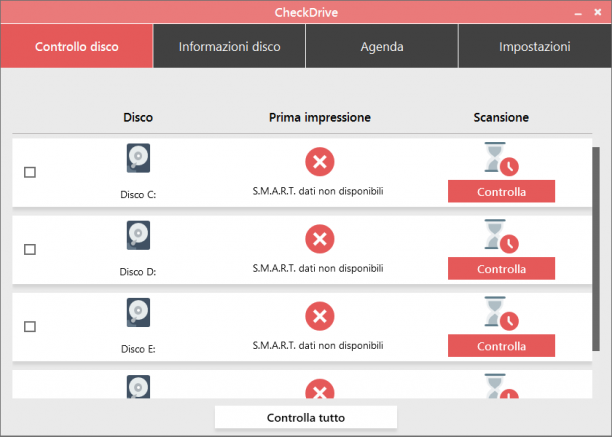Click S.M.A.R.T. dati non disponibili for Disco E:
The width and height of the screenshot is (612, 437).
[318, 345]
